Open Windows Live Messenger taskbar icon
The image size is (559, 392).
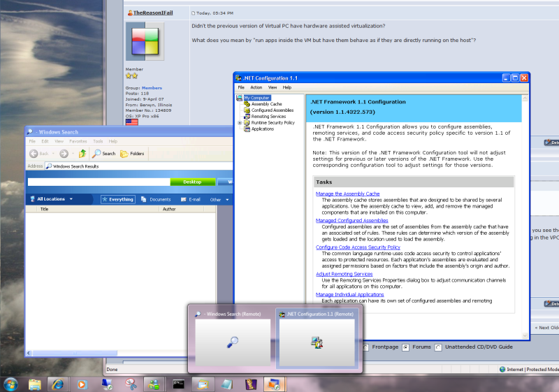pos(154,384)
